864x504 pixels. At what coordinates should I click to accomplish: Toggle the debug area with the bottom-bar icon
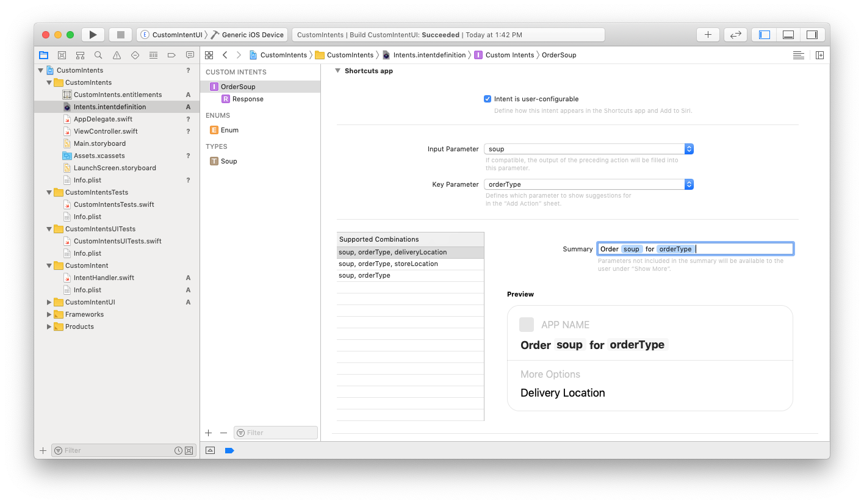coord(210,450)
